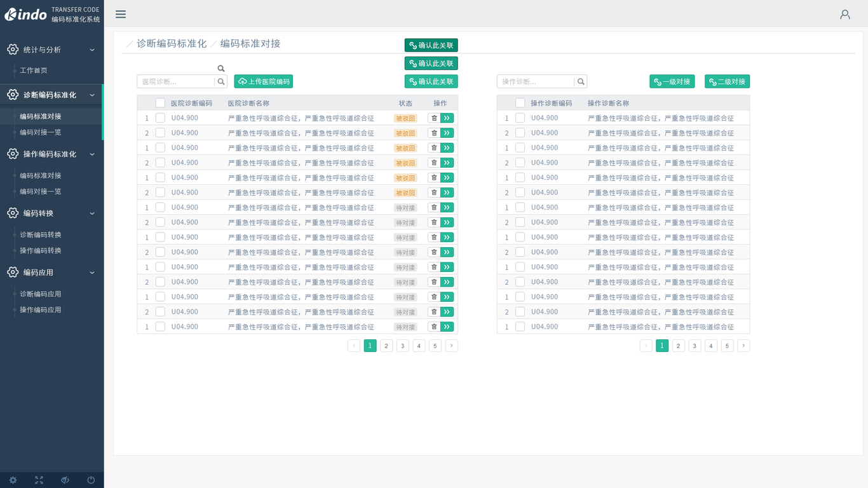Focus the 医院诊断 search input
The height and width of the screenshot is (488, 868).
176,81
